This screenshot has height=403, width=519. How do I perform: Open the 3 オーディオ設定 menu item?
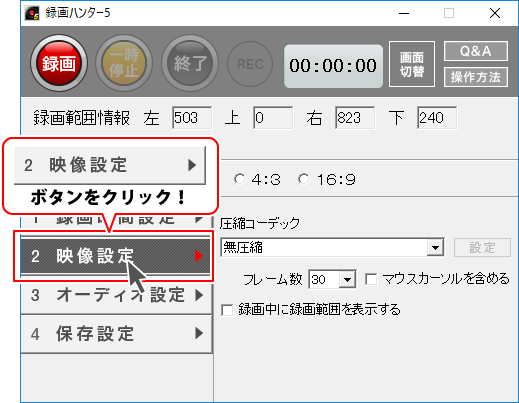(116, 295)
